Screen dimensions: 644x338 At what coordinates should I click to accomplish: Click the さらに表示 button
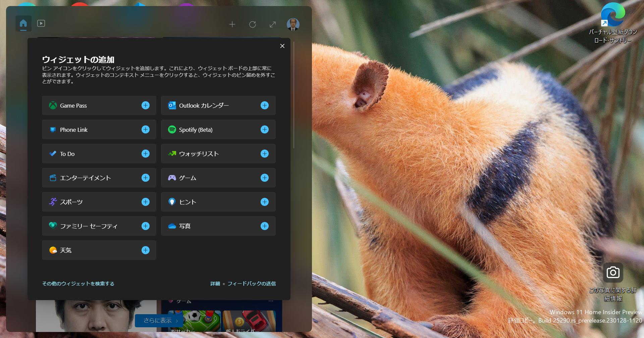[x=159, y=321]
